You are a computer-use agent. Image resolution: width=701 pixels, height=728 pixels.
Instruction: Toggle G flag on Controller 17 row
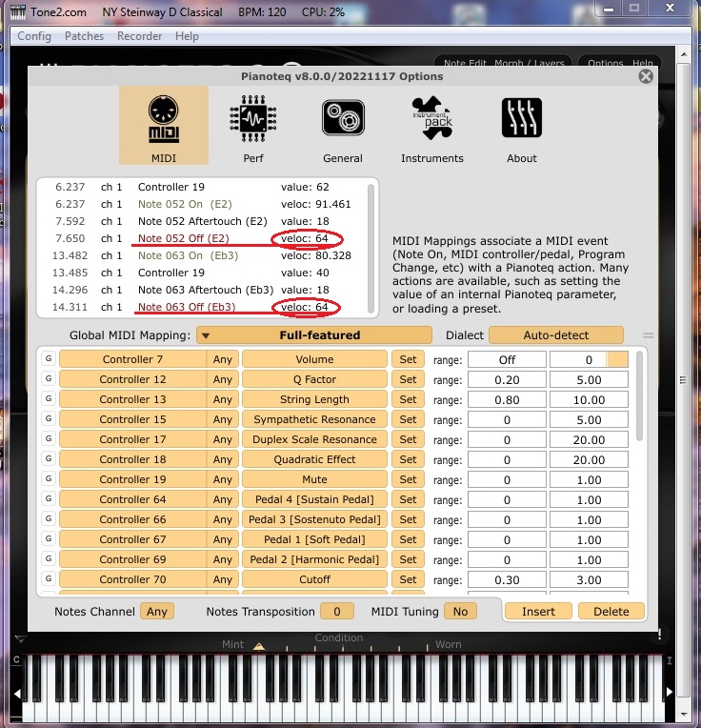click(49, 438)
